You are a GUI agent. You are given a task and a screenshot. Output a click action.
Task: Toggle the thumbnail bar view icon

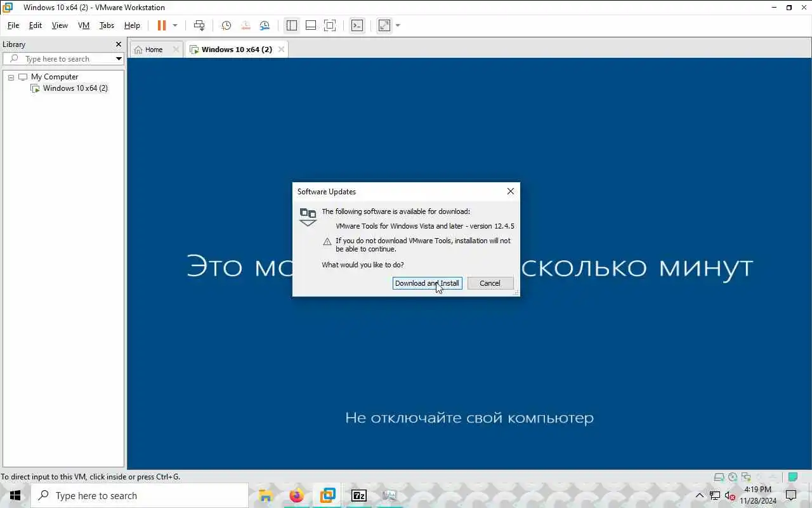coord(311,25)
